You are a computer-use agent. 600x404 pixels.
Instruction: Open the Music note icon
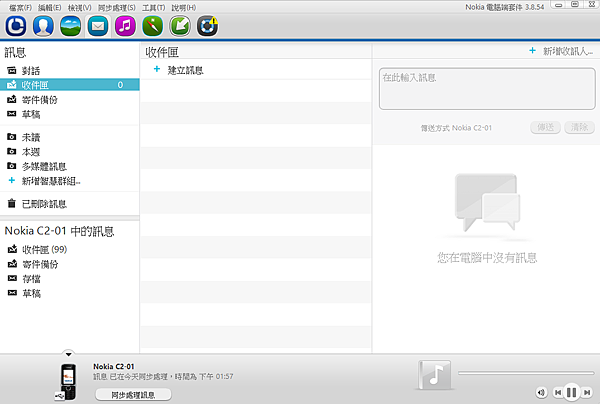[125, 26]
